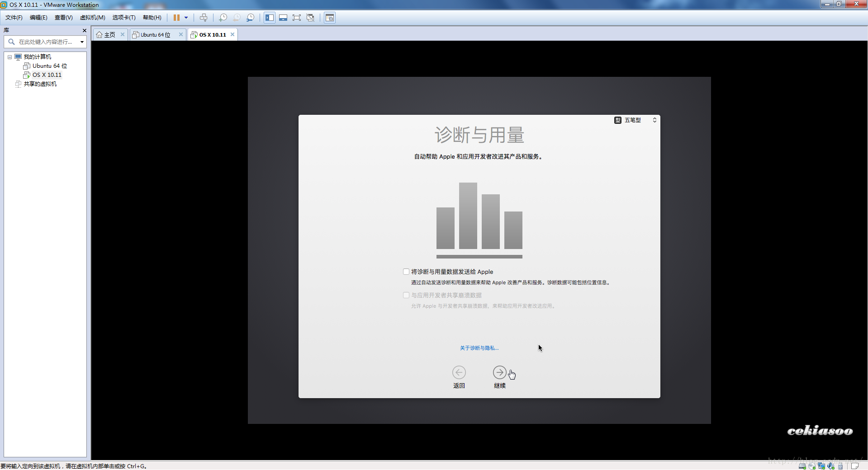868x470 pixels.
Task: Select 我的计算机 in the library tree
Action: [37, 57]
